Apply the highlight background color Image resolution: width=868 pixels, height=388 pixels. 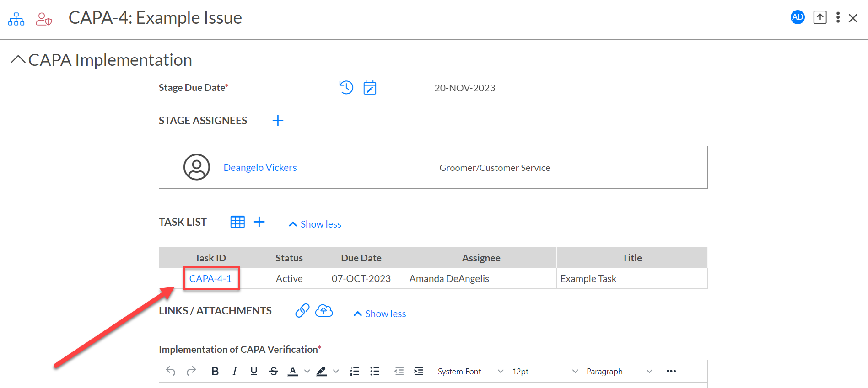[x=322, y=371]
